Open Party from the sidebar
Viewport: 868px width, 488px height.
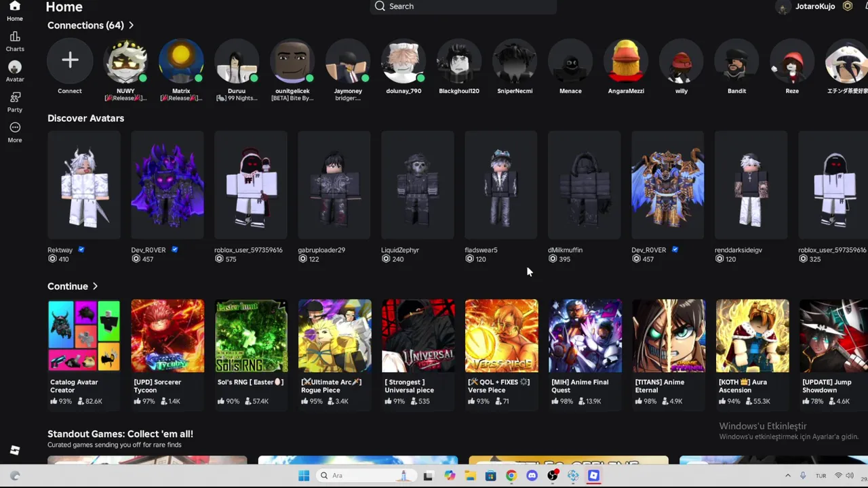pyautogui.click(x=15, y=102)
